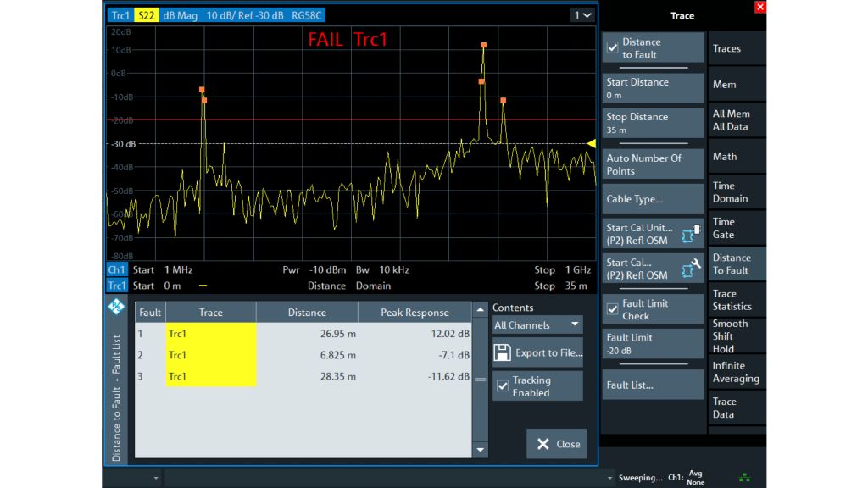Disable the Distance to Fault checkbox
This screenshot has height=488, width=868.
[613, 48]
